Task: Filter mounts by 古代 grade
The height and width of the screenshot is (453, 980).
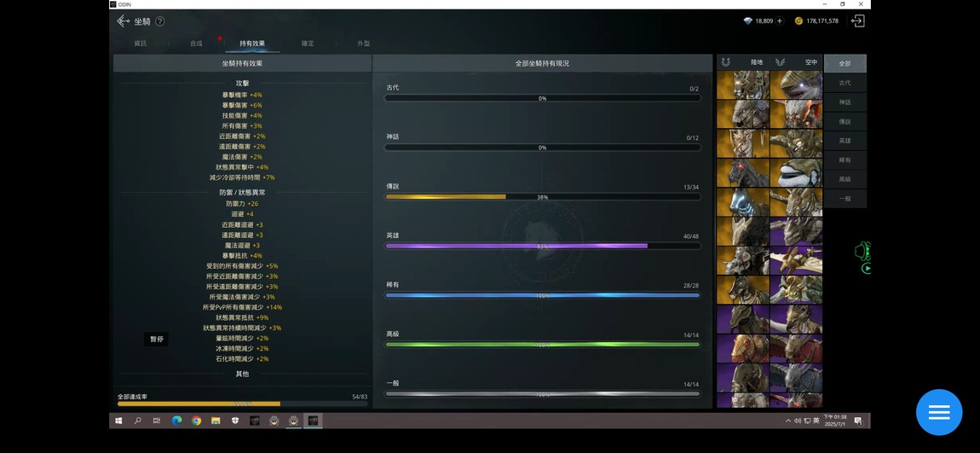Action: pyautogui.click(x=845, y=83)
